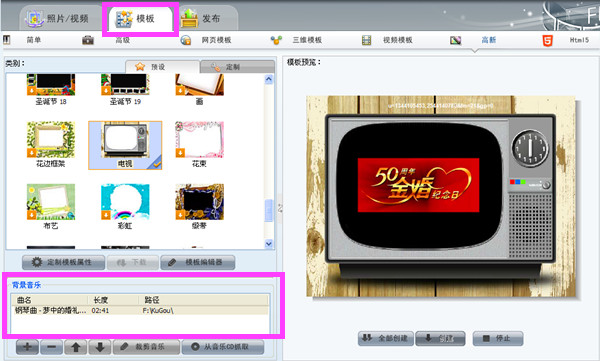Open 定制模板属性 settings

coord(63,262)
